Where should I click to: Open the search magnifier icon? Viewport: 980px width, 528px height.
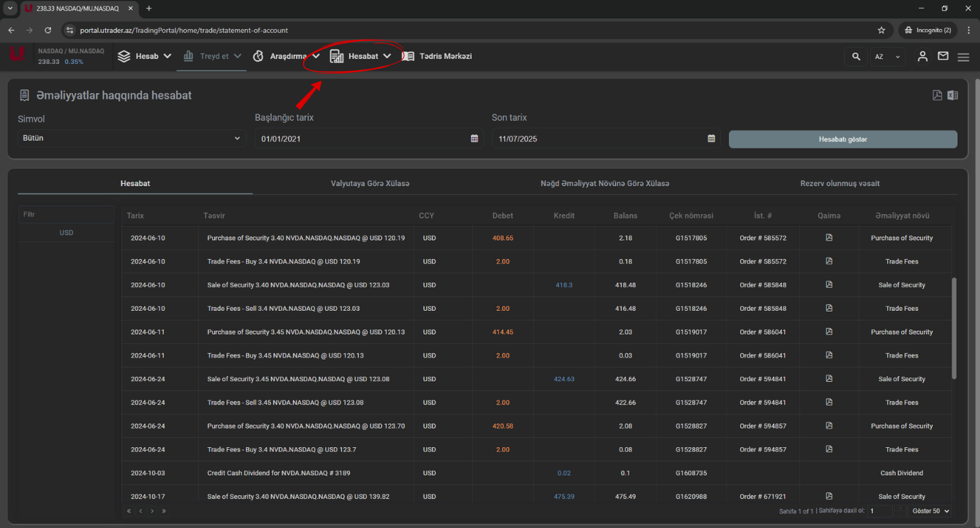pos(856,57)
